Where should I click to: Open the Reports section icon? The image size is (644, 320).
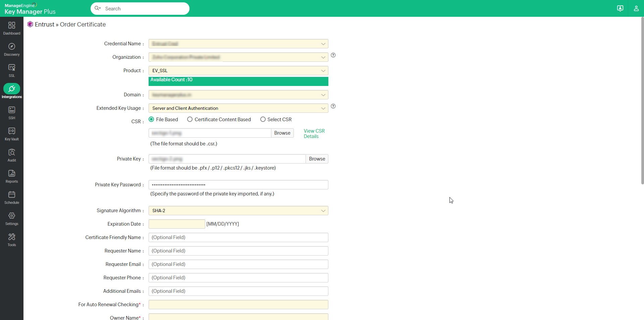coord(12,173)
